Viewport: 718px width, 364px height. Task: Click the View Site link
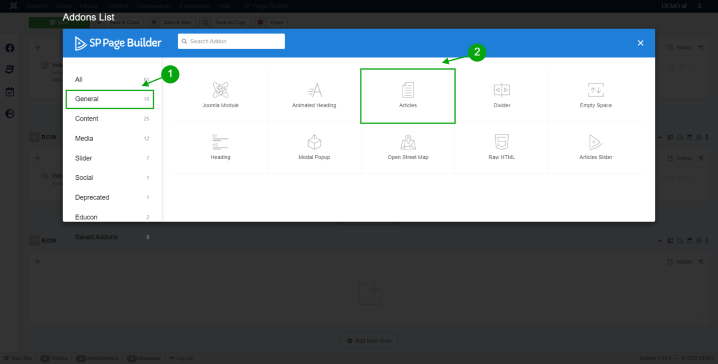point(18,358)
